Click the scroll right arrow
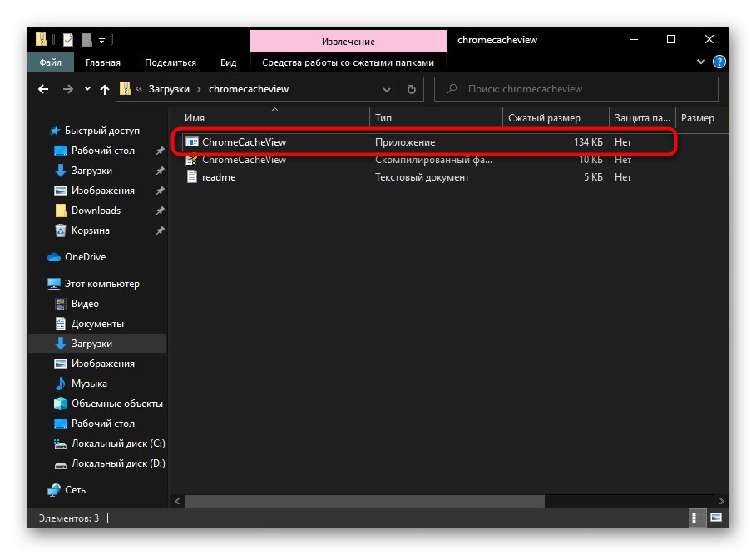The height and width of the screenshot is (555, 756). [721, 502]
